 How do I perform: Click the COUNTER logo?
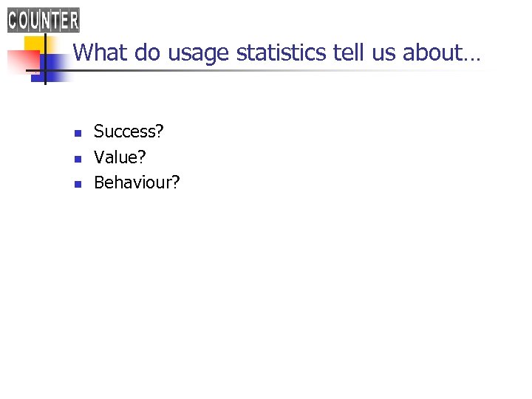coord(44,19)
